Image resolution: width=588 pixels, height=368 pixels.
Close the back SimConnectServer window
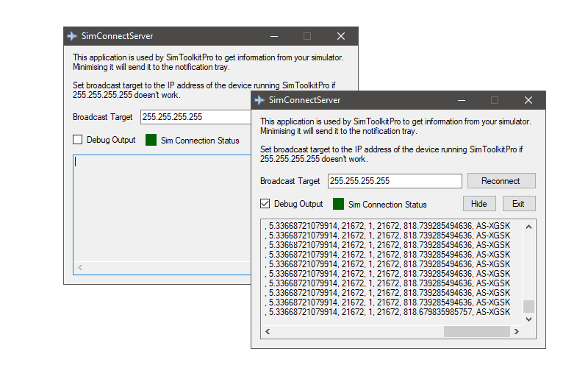coord(341,36)
